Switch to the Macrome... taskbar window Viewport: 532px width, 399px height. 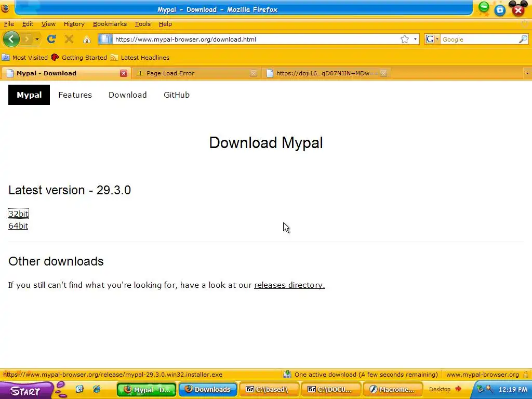[x=392, y=390]
